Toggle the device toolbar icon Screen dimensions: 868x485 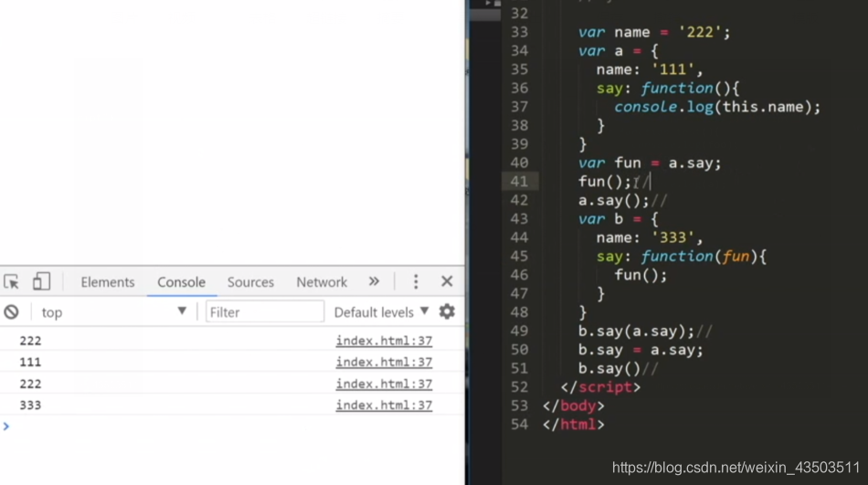pyautogui.click(x=41, y=282)
